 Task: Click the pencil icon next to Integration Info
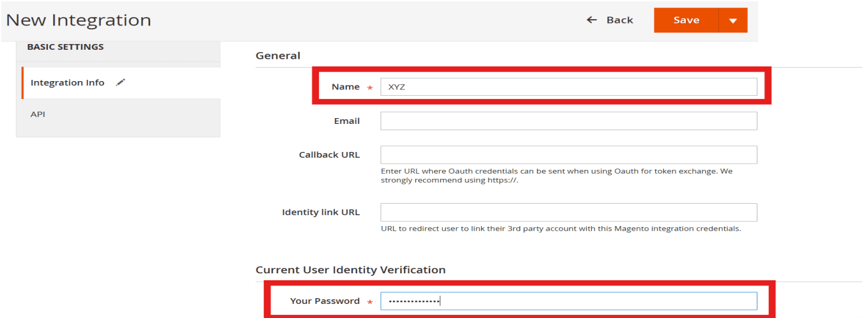point(120,82)
